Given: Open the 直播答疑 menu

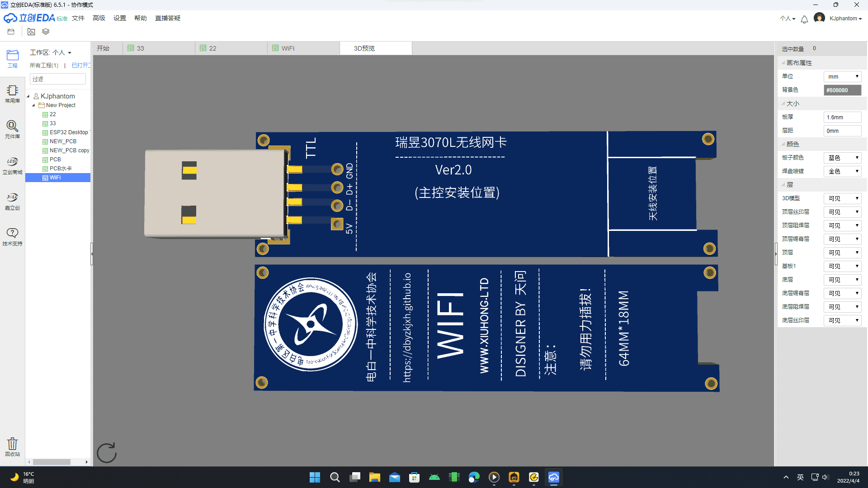Looking at the screenshot, I should (x=168, y=18).
